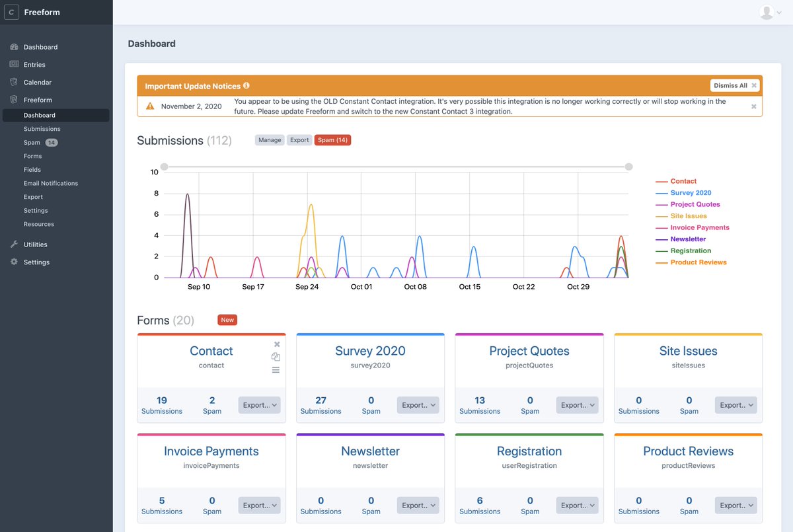Viewport: 793px width, 532px height.
Task: Select Dashboard in the Freeform submenu
Action: point(56,115)
